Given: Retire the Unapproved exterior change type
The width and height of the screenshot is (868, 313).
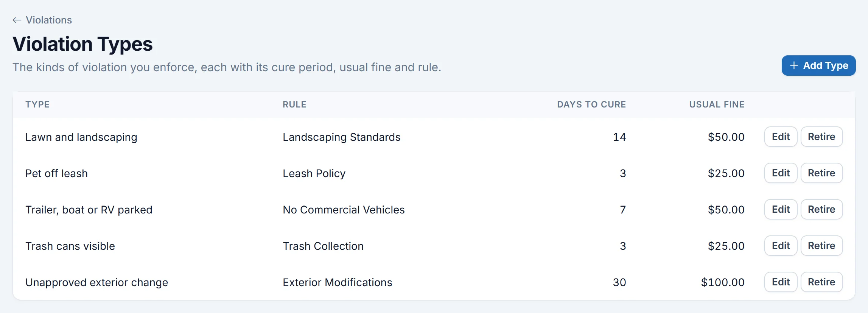Looking at the screenshot, I should click(x=821, y=282).
